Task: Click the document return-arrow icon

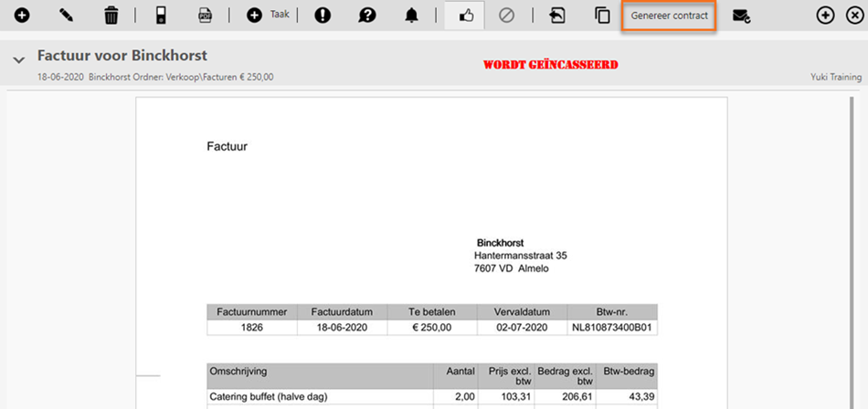Action: coord(557,16)
